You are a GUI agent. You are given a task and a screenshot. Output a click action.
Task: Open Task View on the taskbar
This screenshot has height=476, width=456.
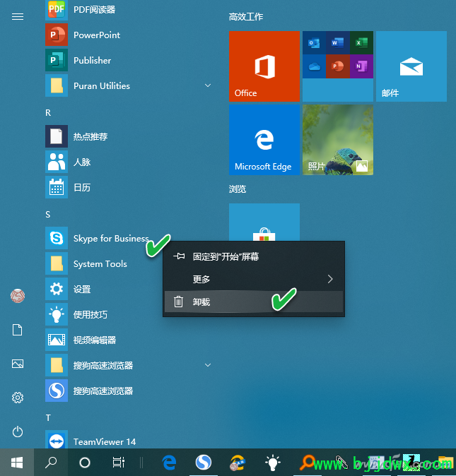pyautogui.click(x=118, y=463)
